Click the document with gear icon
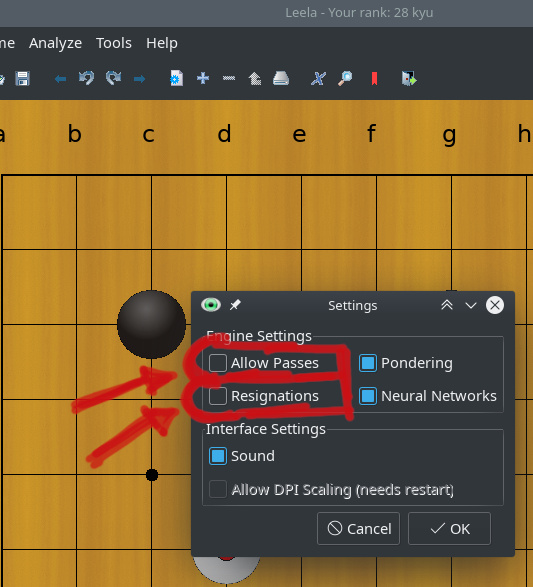Image resolution: width=533 pixels, height=587 pixels. (176, 79)
